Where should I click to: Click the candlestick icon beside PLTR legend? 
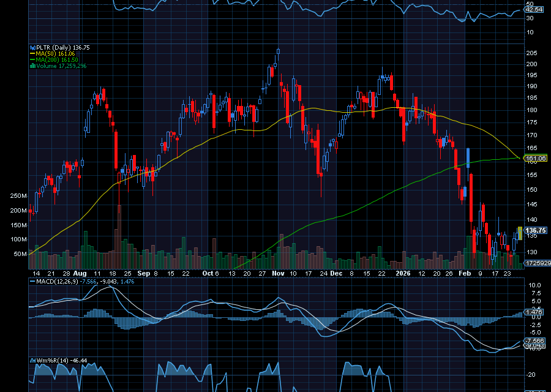[32, 47]
